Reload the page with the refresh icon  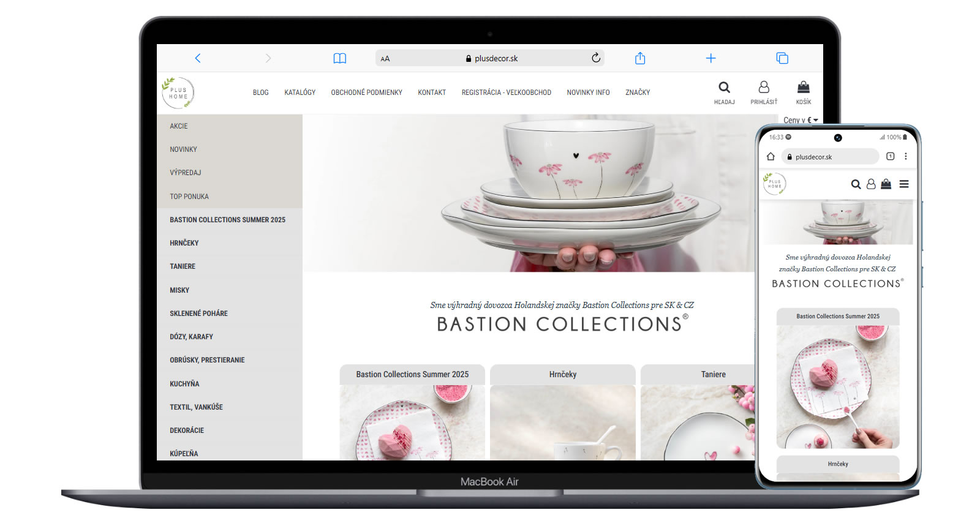click(x=596, y=58)
